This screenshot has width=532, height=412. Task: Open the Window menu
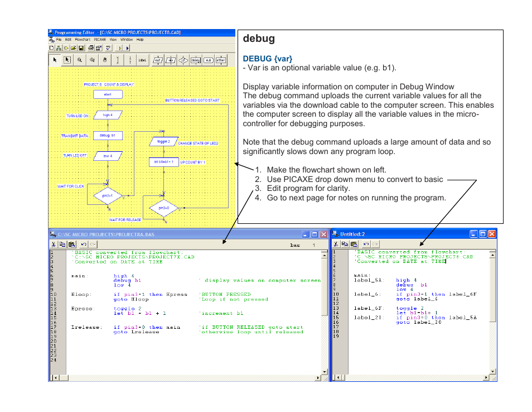pyautogui.click(x=127, y=40)
